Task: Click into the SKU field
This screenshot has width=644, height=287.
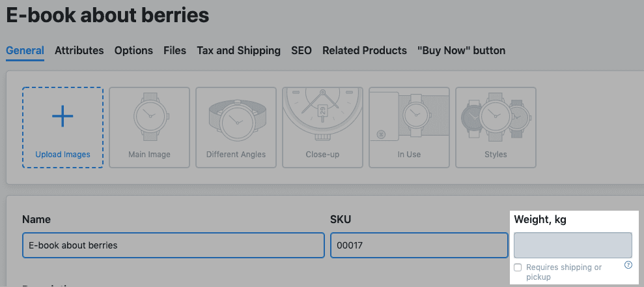Action: pyautogui.click(x=419, y=245)
